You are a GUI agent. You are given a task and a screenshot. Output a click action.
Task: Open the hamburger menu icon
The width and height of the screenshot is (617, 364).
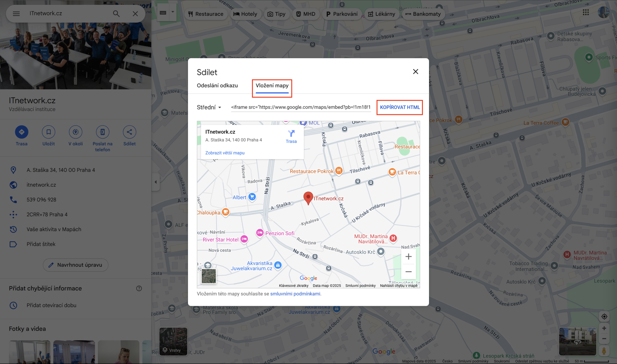tap(16, 13)
